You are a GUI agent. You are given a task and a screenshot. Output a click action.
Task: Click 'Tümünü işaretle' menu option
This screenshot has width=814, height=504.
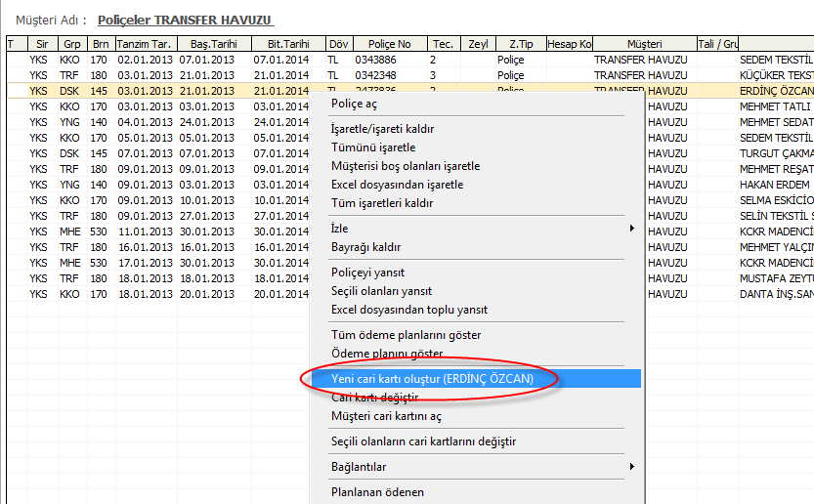[373, 147]
